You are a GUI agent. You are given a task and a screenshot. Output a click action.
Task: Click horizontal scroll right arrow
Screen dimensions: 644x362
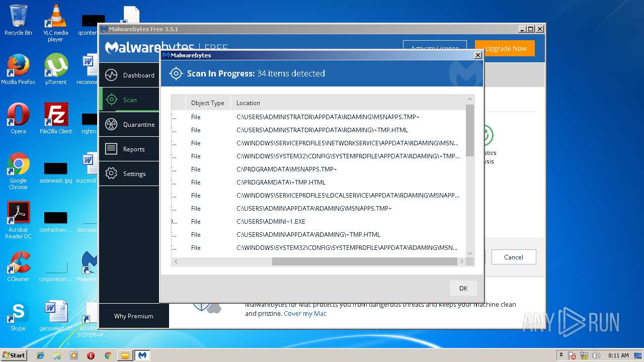pos(462,261)
